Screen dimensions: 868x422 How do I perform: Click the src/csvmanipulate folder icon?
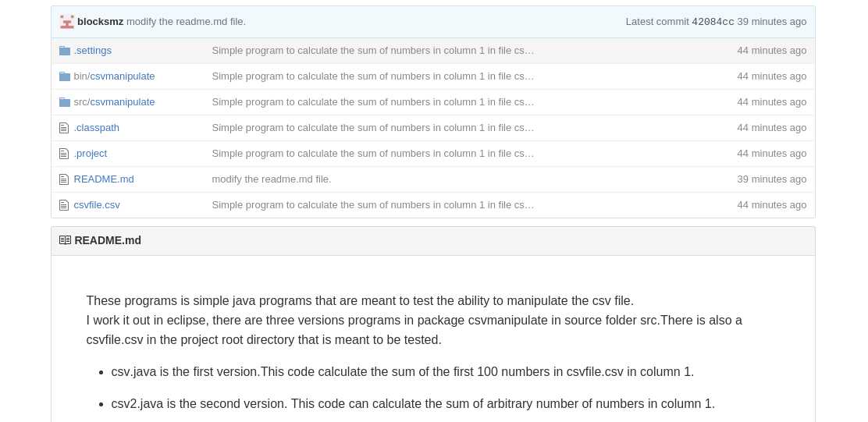click(65, 101)
